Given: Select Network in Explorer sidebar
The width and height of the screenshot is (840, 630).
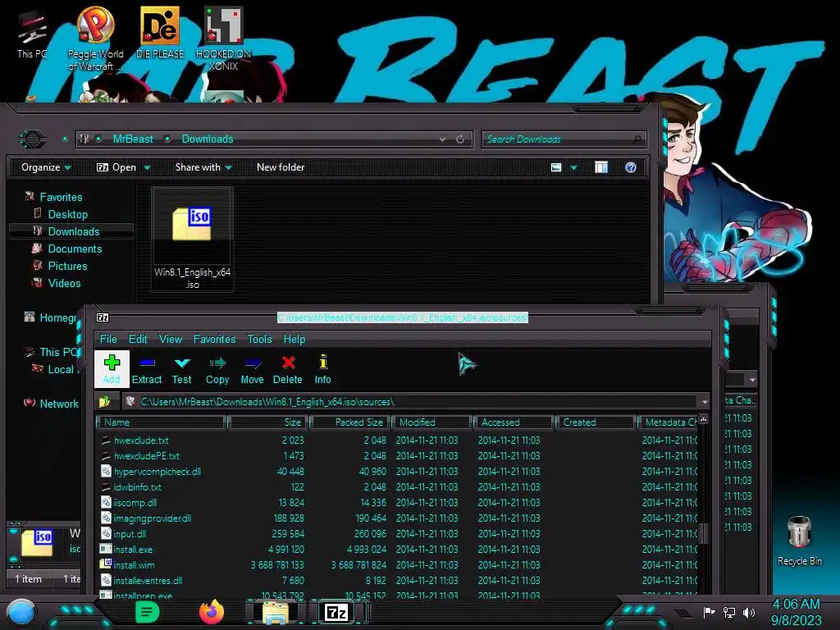Looking at the screenshot, I should pos(59,404).
